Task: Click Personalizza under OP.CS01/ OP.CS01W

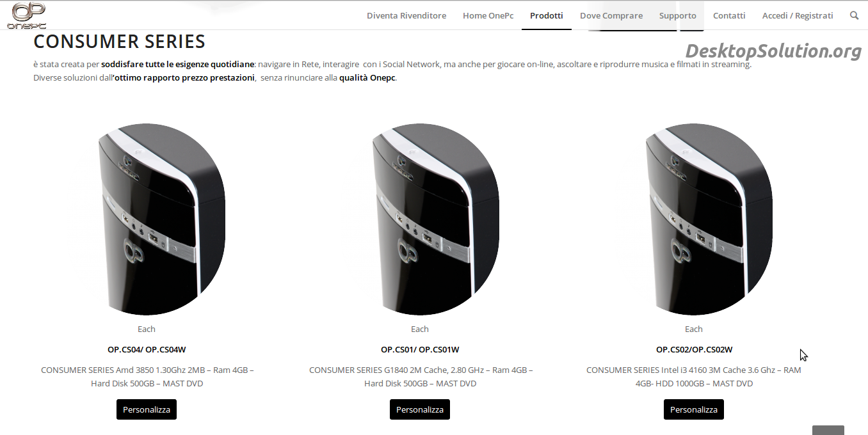Action: (x=420, y=409)
